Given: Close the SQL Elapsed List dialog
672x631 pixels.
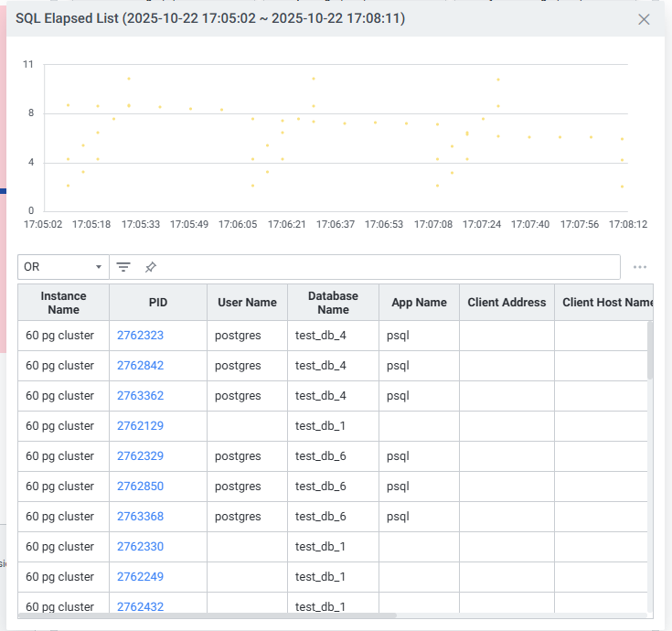Looking at the screenshot, I should (x=644, y=19).
